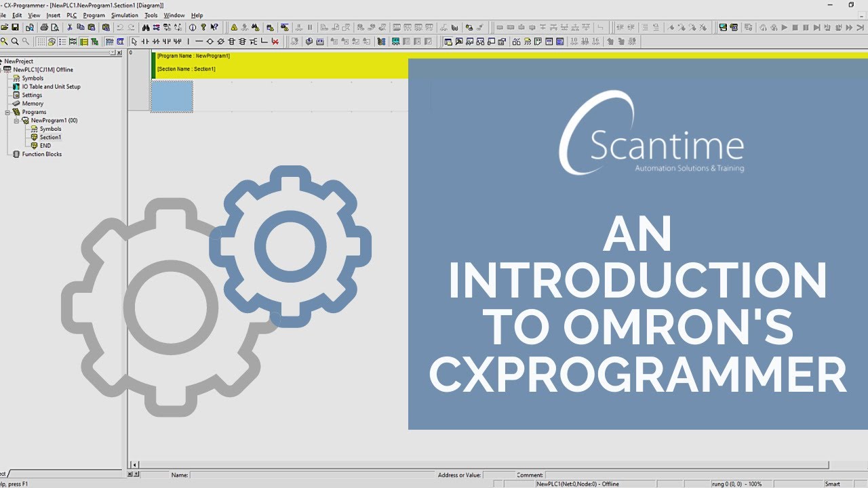Image resolution: width=868 pixels, height=488 pixels.
Task: Open the View menu
Action: pyautogui.click(x=34, y=15)
